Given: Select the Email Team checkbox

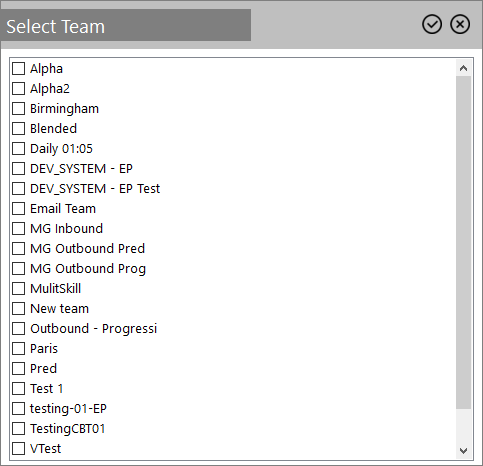Looking at the screenshot, I should click(18, 209).
